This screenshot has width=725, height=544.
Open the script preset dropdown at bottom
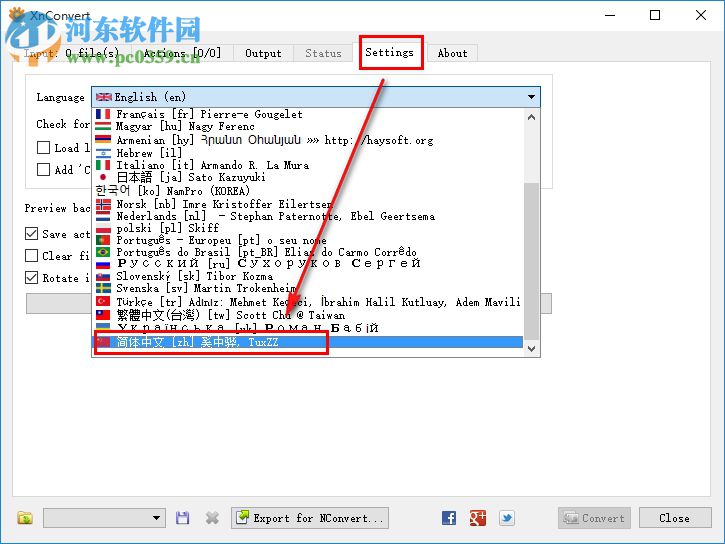pyautogui.click(x=104, y=518)
